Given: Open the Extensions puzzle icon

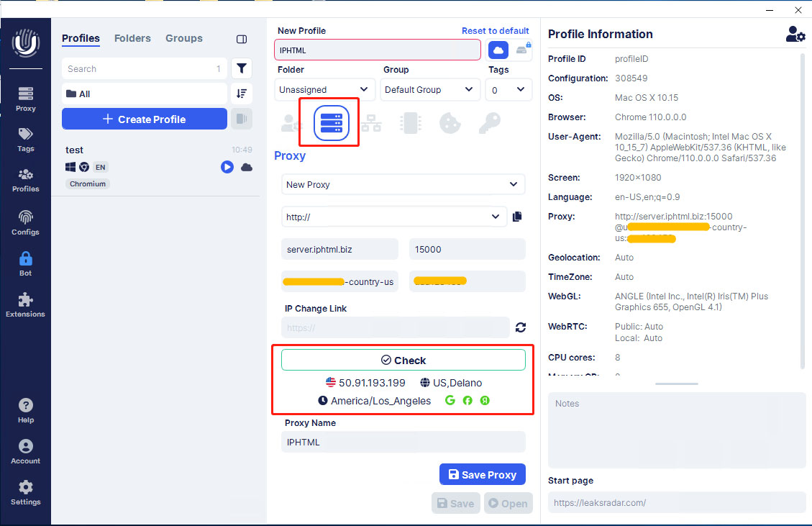Looking at the screenshot, I should point(25,304).
